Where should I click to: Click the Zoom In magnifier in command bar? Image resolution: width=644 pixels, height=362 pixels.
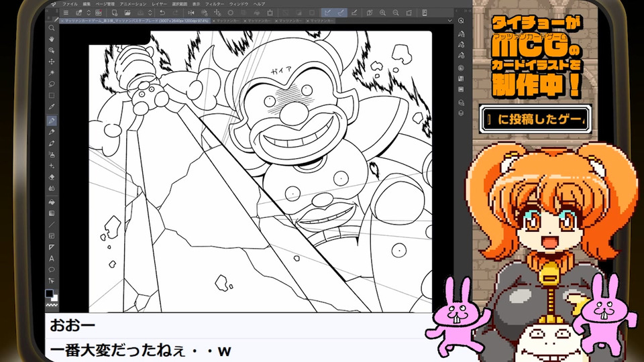coord(382,13)
